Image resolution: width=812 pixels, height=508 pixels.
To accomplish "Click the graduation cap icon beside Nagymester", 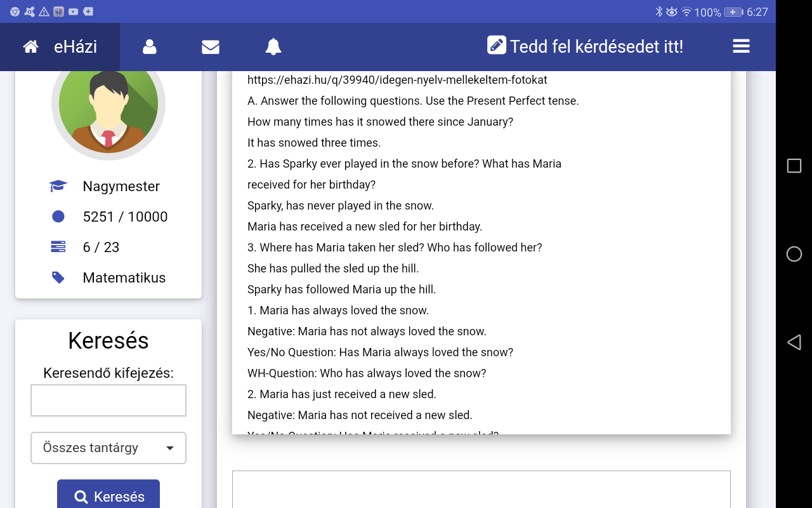I will pyautogui.click(x=58, y=186).
